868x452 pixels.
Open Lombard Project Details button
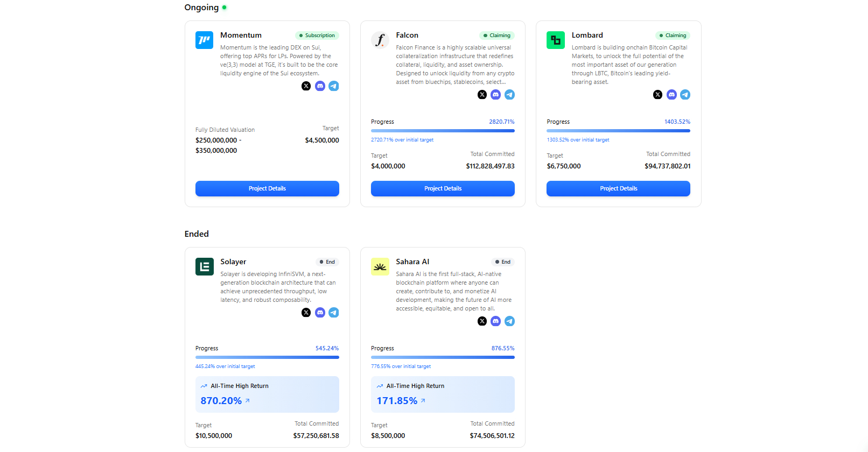coord(618,188)
